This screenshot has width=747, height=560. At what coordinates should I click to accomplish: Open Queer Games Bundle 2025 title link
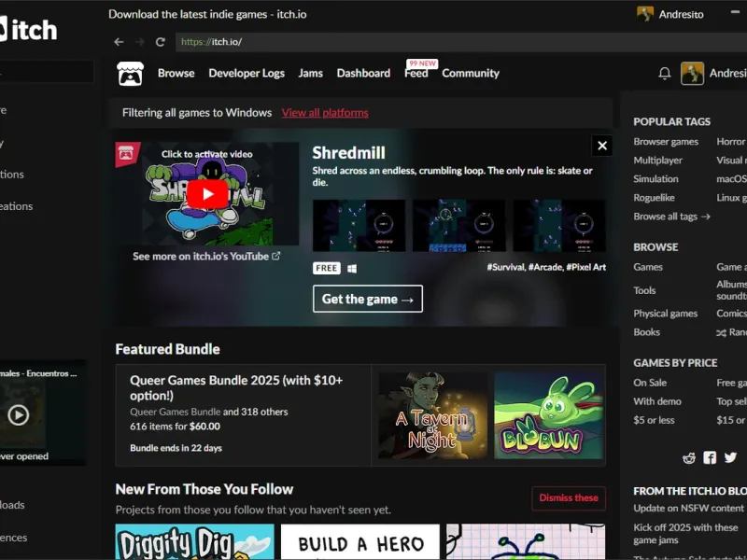236,387
